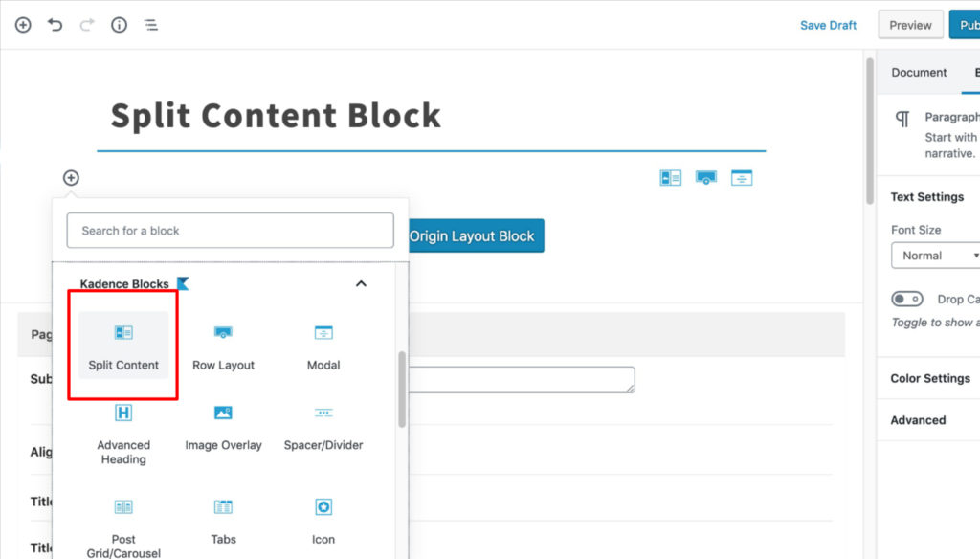
Task: Insert the Image Overlay block
Action: tap(223, 427)
